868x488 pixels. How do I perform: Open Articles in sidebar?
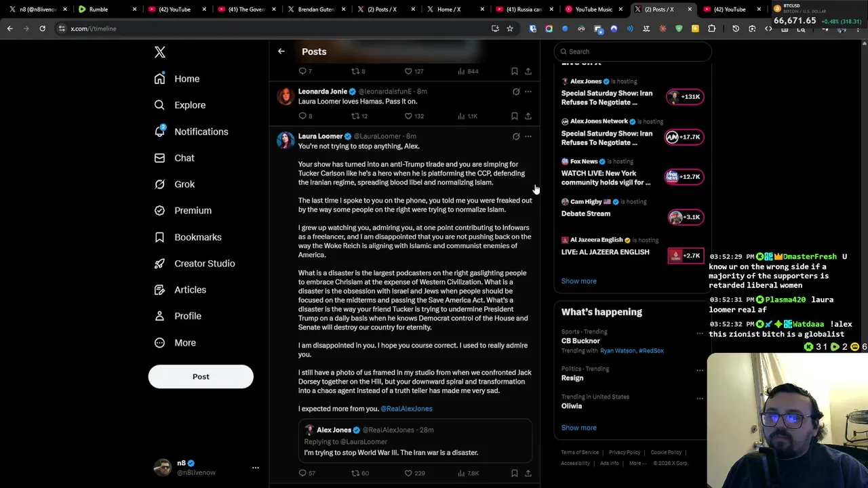(x=180, y=289)
